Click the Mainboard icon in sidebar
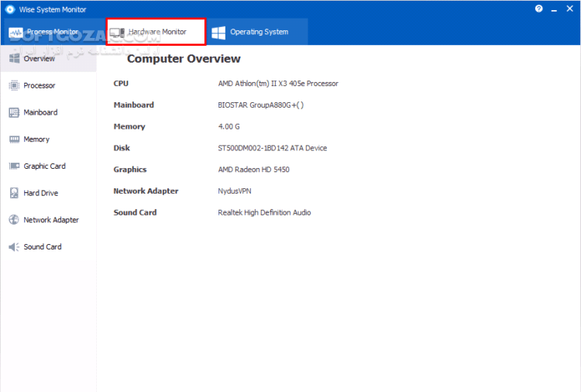The height and width of the screenshot is (392, 581). 13,112
